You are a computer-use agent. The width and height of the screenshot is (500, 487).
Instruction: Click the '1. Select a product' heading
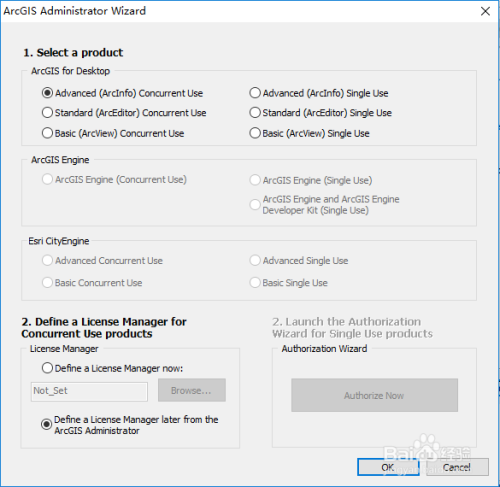[73, 53]
